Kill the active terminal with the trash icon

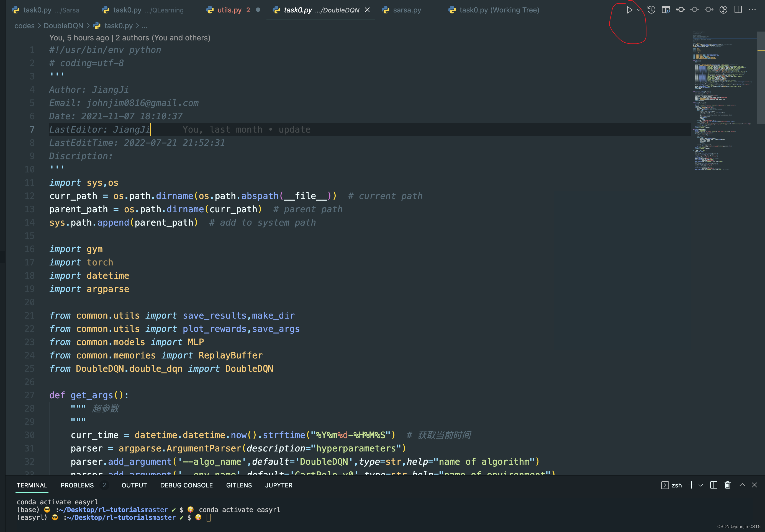pos(727,485)
